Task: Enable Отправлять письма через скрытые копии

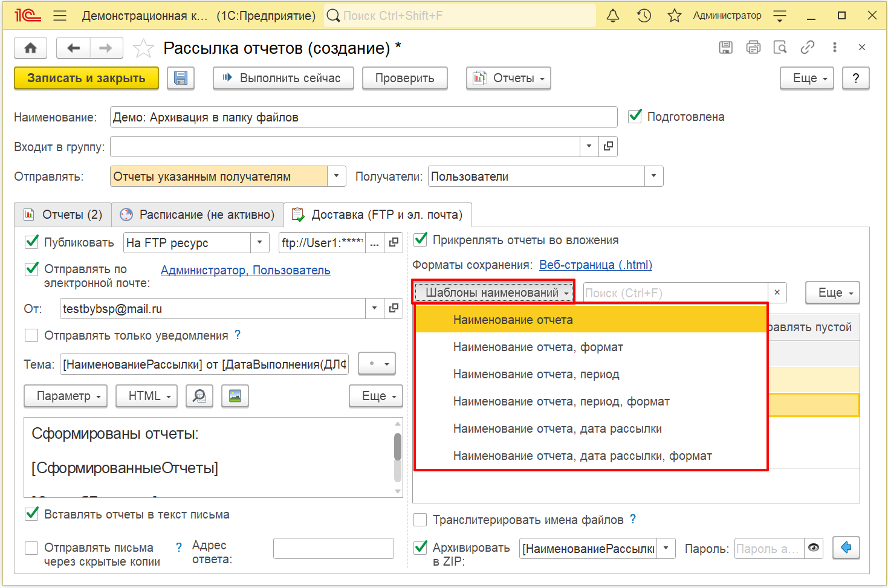Action: tap(31, 548)
